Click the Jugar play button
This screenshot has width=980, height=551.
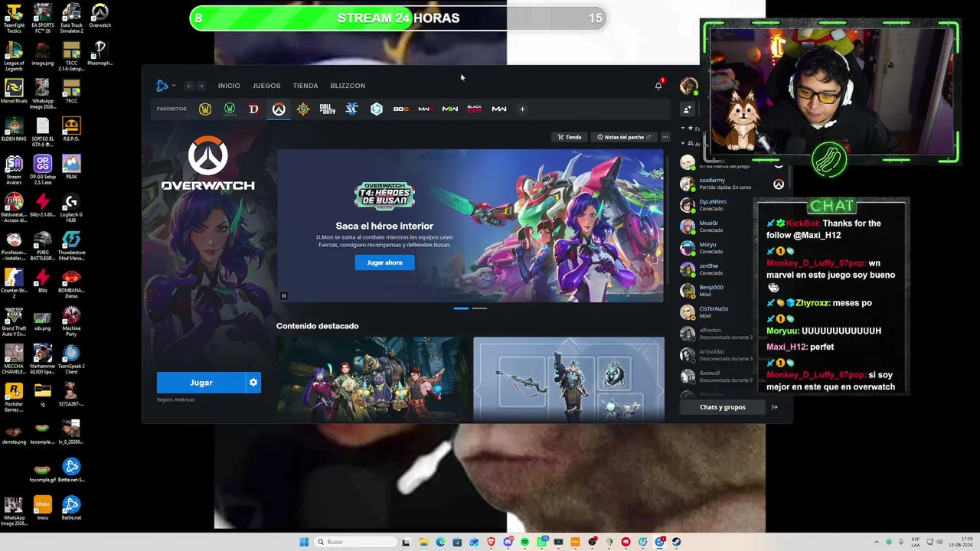[x=201, y=383]
